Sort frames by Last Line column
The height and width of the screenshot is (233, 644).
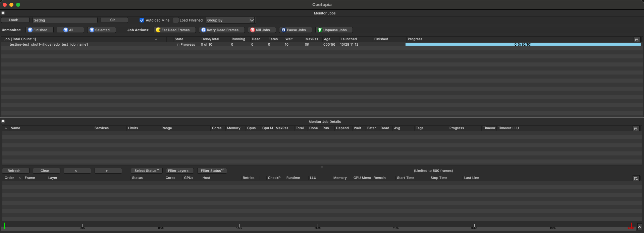coord(471,178)
